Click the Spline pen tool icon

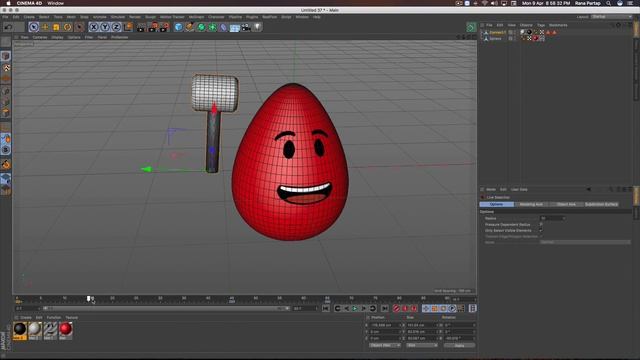tap(189, 27)
